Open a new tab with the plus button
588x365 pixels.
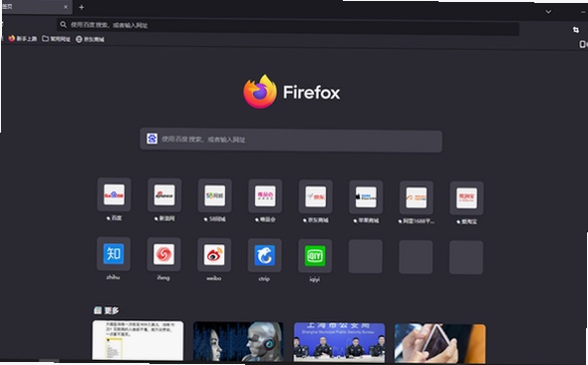pyautogui.click(x=82, y=7)
